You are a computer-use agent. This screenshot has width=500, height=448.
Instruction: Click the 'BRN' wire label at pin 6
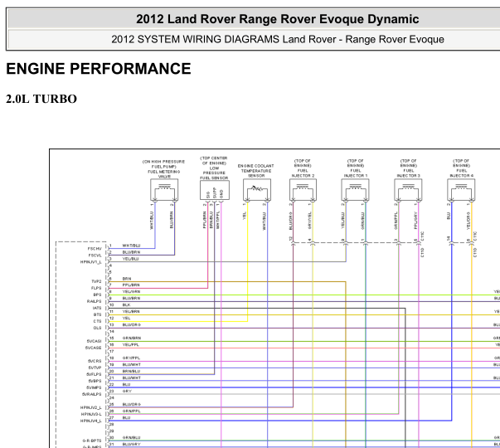pyautogui.click(x=127, y=279)
